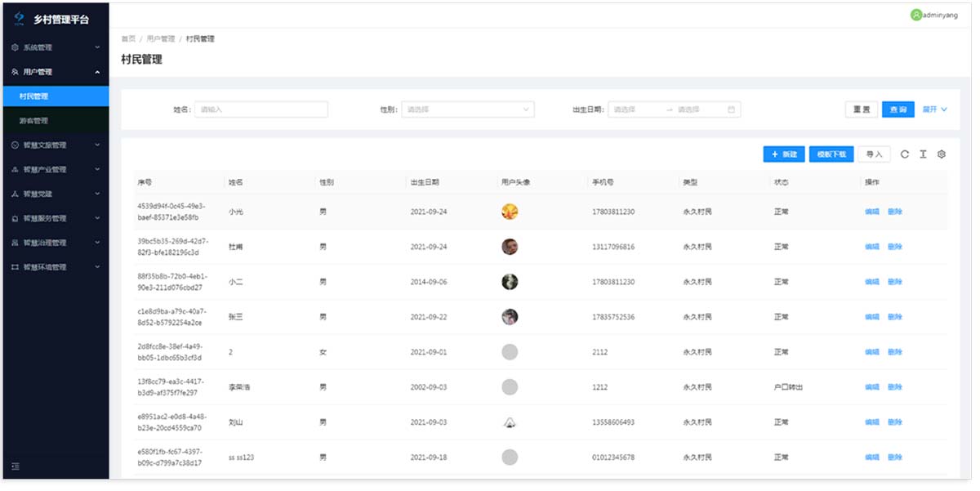Click the 乡村管理平台 logo icon
Image resolution: width=980 pixels, height=491 pixels.
click(20, 18)
